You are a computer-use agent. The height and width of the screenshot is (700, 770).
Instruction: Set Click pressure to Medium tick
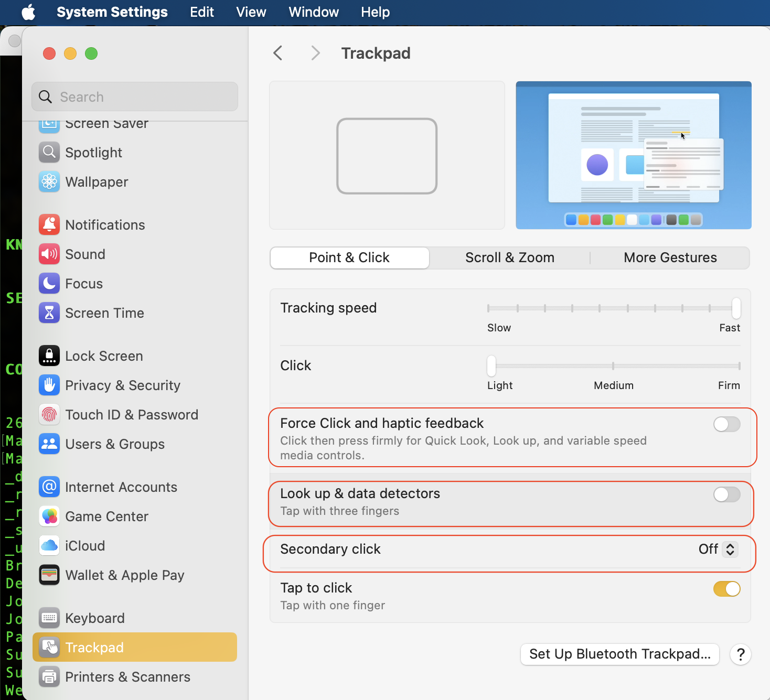tap(613, 366)
